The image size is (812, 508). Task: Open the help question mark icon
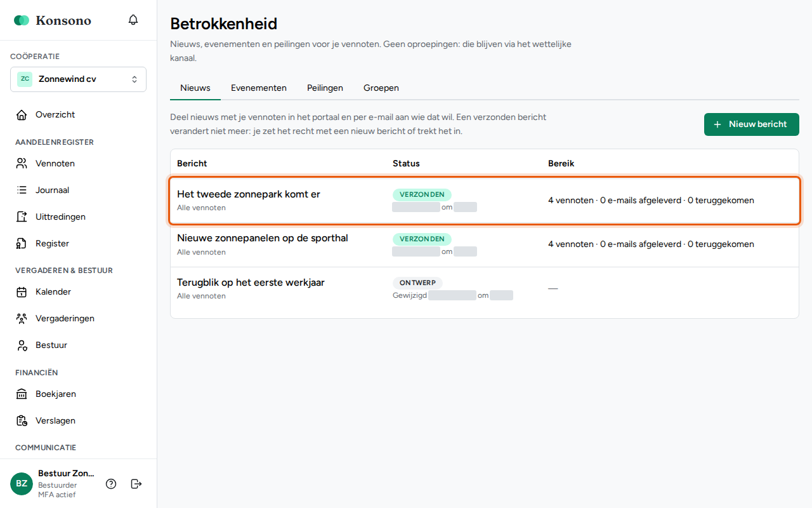click(x=111, y=484)
